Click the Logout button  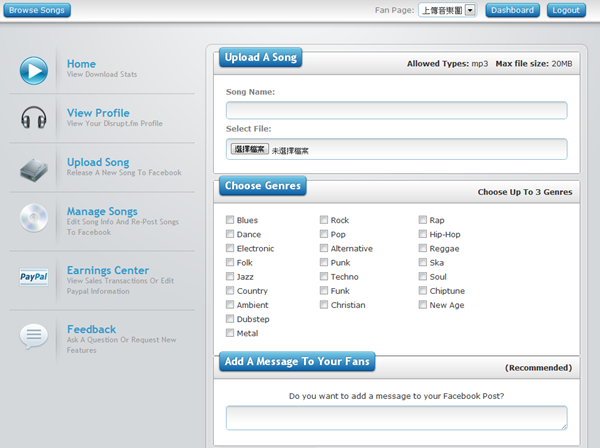click(x=566, y=10)
